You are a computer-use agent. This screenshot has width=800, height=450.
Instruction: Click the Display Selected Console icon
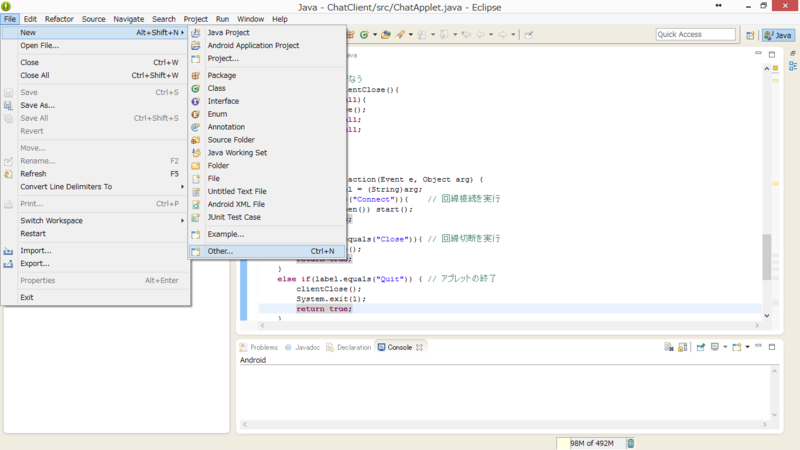click(715, 347)
